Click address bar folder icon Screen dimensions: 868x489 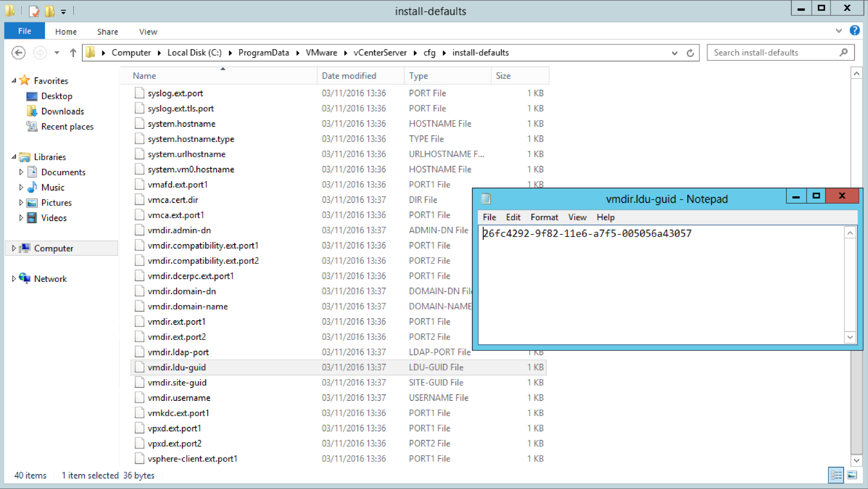coord(91,52)
